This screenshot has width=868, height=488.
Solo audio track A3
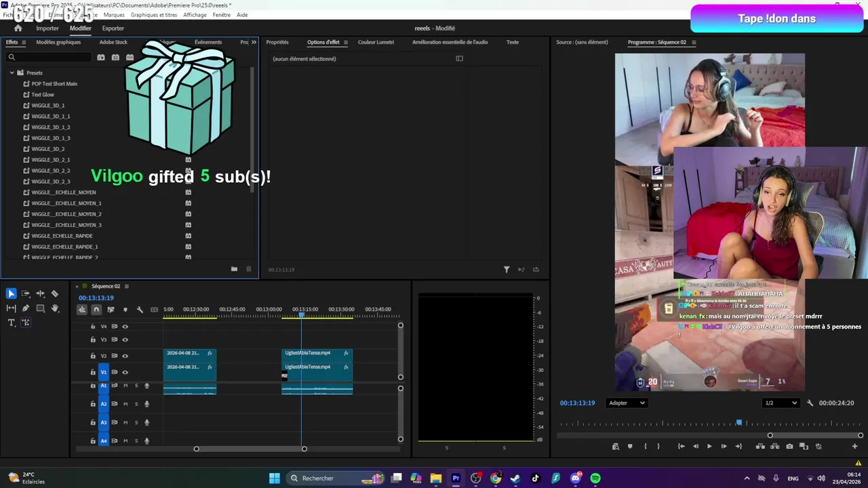tap(136, 422)
